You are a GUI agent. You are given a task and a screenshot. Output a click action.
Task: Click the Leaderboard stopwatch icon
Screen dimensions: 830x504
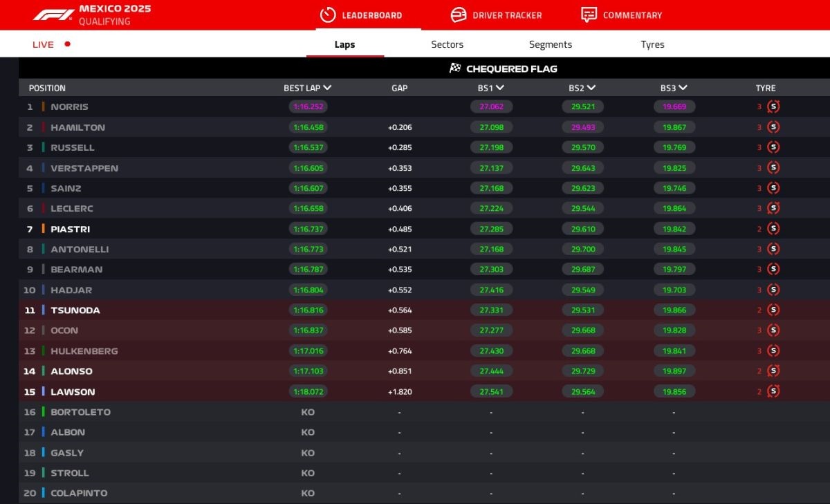328,15
